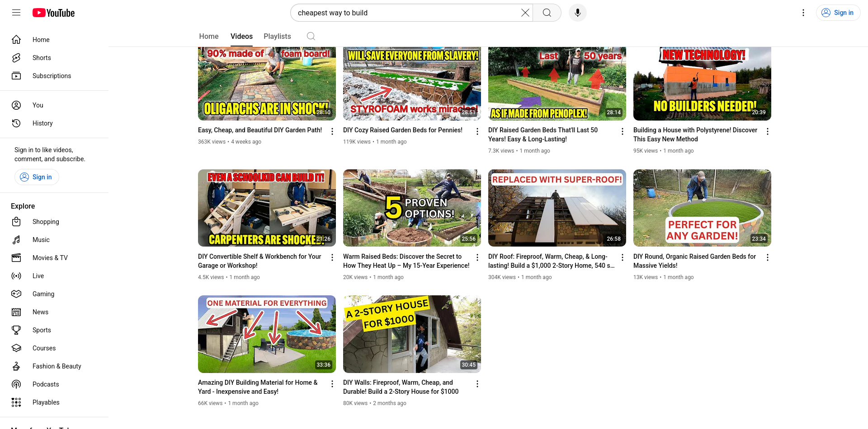The height and width of the screenshot is (429, 868).
Task: Open title 'DIY Round, Organic Raised Garden Beds'
Action: click(x=694, y=261)
